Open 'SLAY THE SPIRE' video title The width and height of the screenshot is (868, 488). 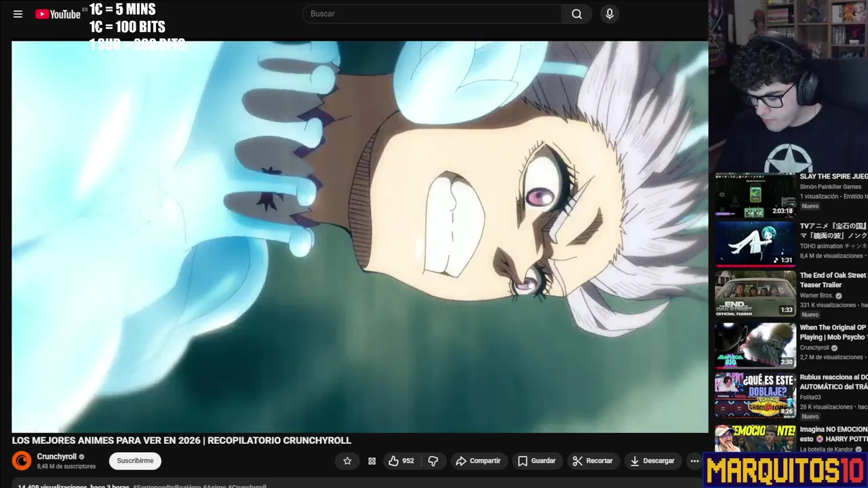pos(833,176)
